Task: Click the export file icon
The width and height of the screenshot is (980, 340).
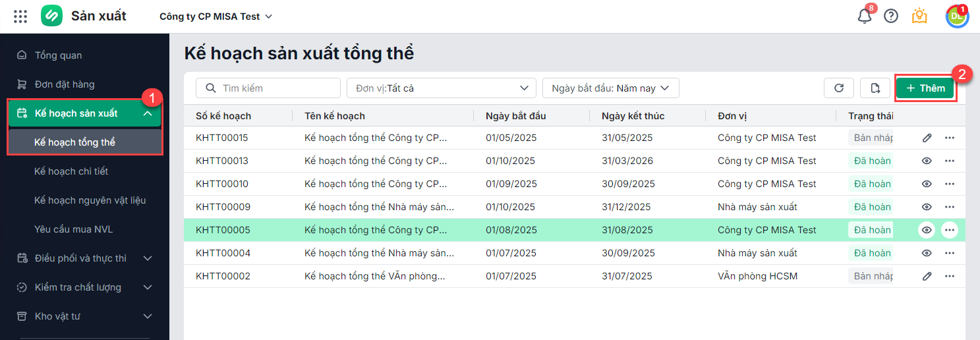Action: 875,88
